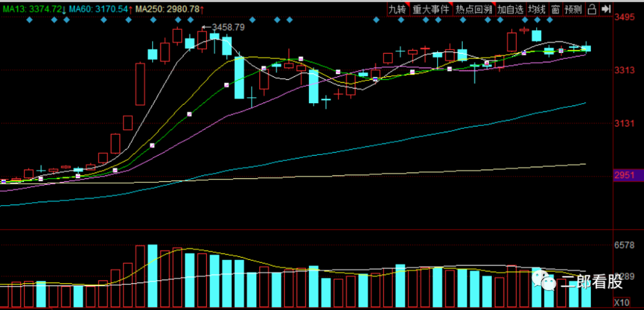Image resolution: width=644 pixels, height=310 pixels.
Task: Click the 热点回溯 hotspot review button
Action: (473, 9)
